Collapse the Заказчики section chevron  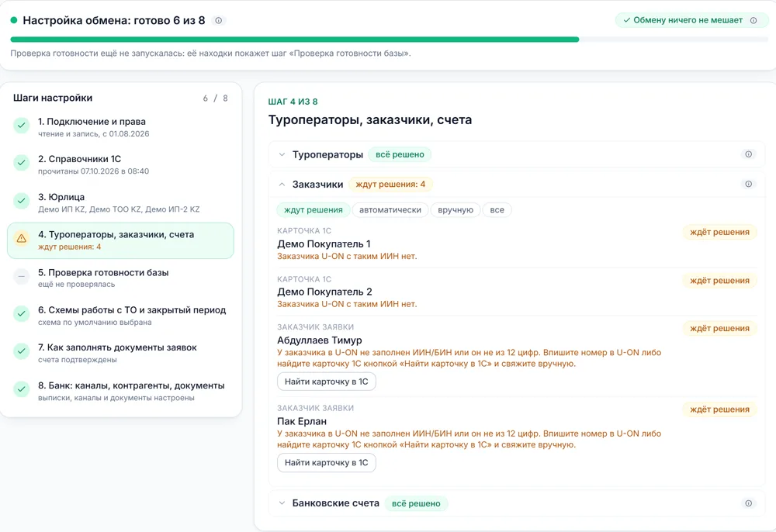point(282,185)
